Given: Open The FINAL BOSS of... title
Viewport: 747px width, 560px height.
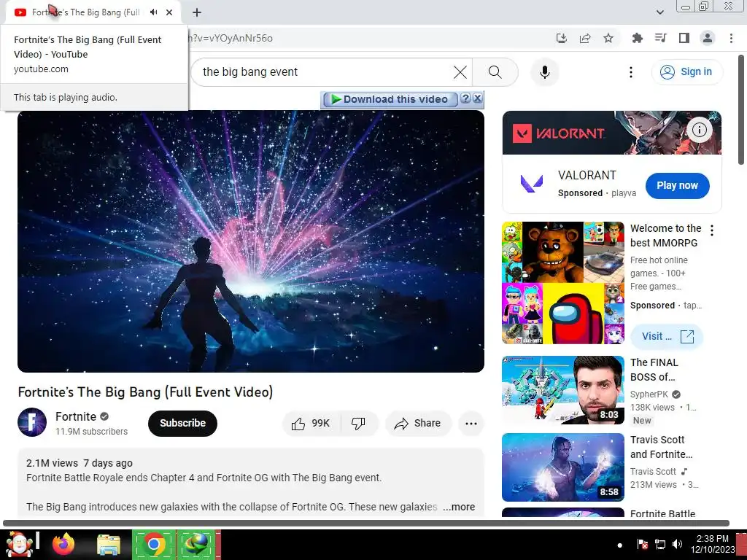Looking at the screenshot, I should point(654,370).
